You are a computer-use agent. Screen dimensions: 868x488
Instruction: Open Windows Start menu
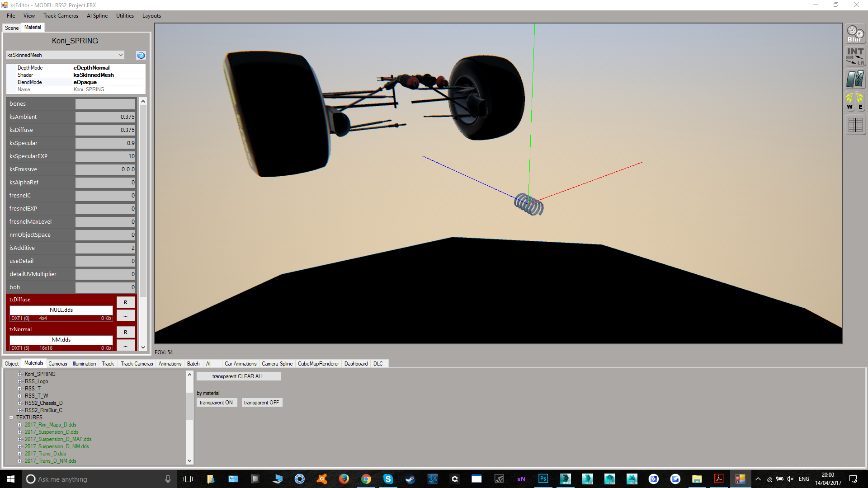pyautogui.click(x=11, y=479)
